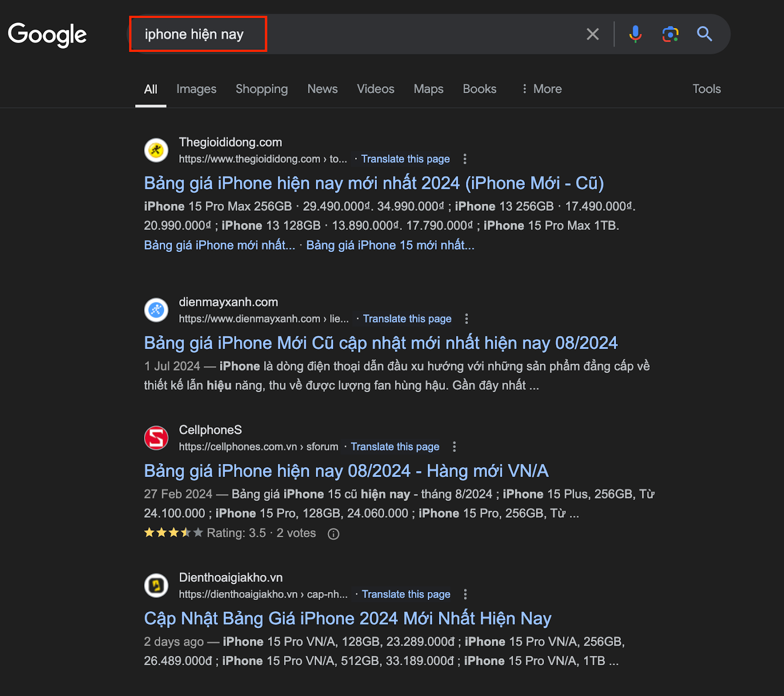Screen dimensions: 784x696
Task: Click the Dienthoaigiakho.vn favicon
Action: point(156,585)
